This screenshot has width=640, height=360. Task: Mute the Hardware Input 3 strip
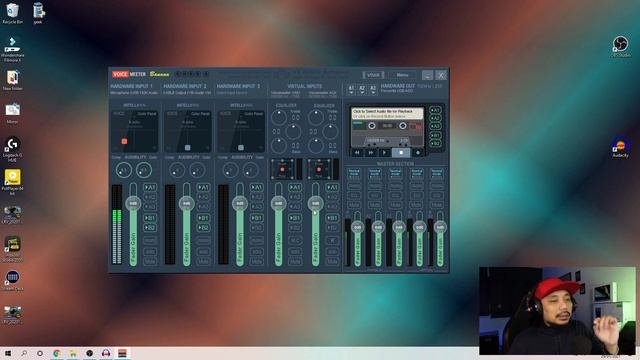tap(256, 261)
